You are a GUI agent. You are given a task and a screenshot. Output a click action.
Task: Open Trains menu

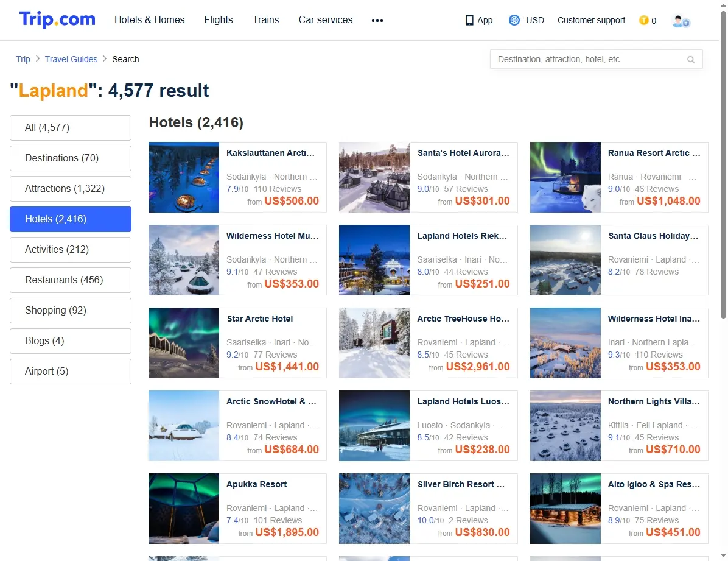pos(265,19)
